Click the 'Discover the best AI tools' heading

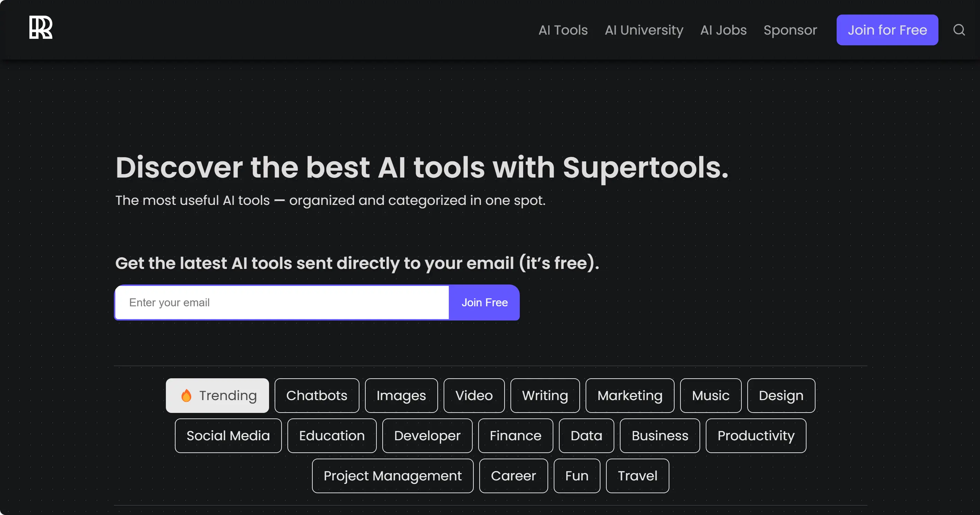coord(422,168)
